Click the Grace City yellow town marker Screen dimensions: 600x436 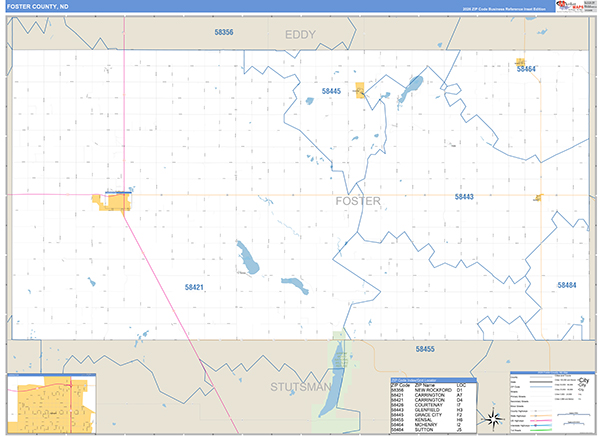360,90
